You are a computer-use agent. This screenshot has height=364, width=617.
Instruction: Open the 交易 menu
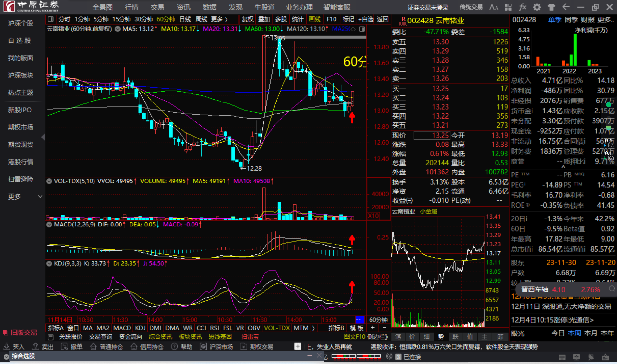point(157,7)
